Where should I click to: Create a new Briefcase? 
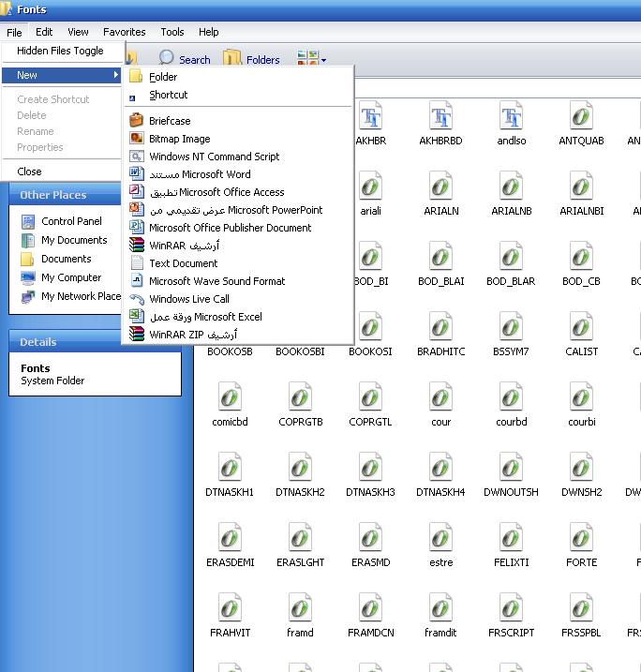tap(238, 121)
